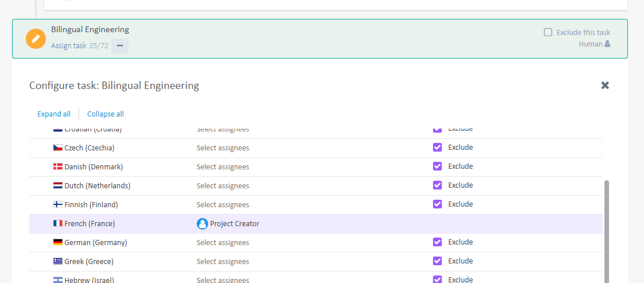The width and height of the screenshot is (644, 283).
Task: Click the Configure task: Bilingual Engineering heading
Action: 114,86
